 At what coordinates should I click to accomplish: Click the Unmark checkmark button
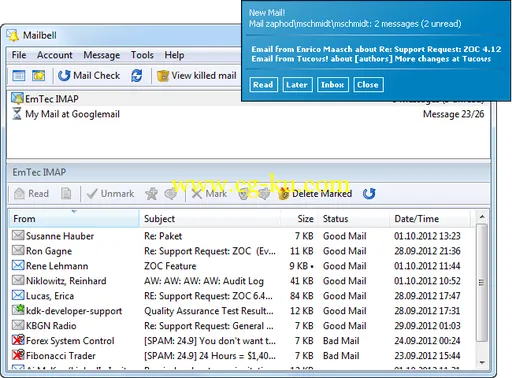[110, 194]
